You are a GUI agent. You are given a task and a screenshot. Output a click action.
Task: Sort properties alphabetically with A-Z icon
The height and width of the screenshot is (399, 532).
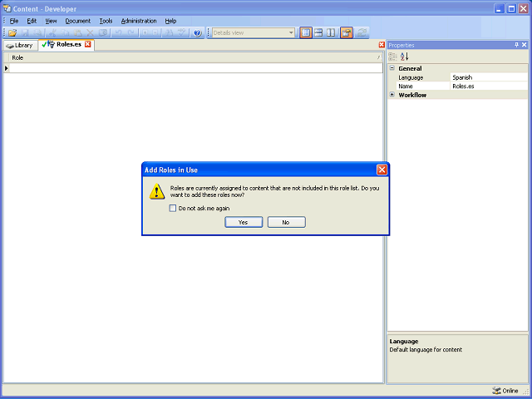405,57
